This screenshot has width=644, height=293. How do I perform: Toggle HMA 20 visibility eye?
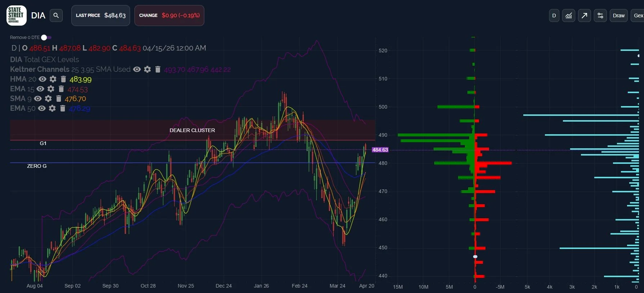click(43, 79)
